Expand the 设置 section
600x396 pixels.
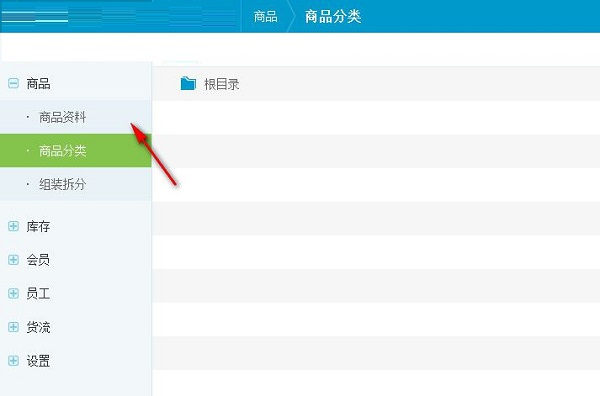tap(13, 361)
